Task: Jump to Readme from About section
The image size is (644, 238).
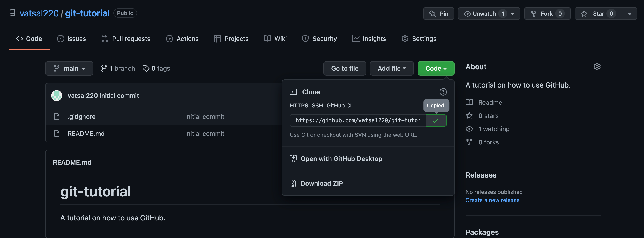Action: [x=490, y=102]
